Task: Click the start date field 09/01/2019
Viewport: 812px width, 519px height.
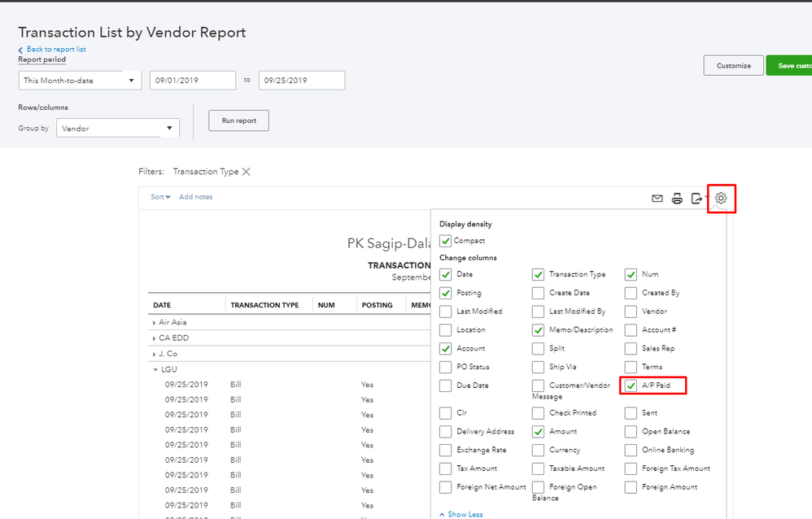Action: pyautogui.click(x=192, y=81)
